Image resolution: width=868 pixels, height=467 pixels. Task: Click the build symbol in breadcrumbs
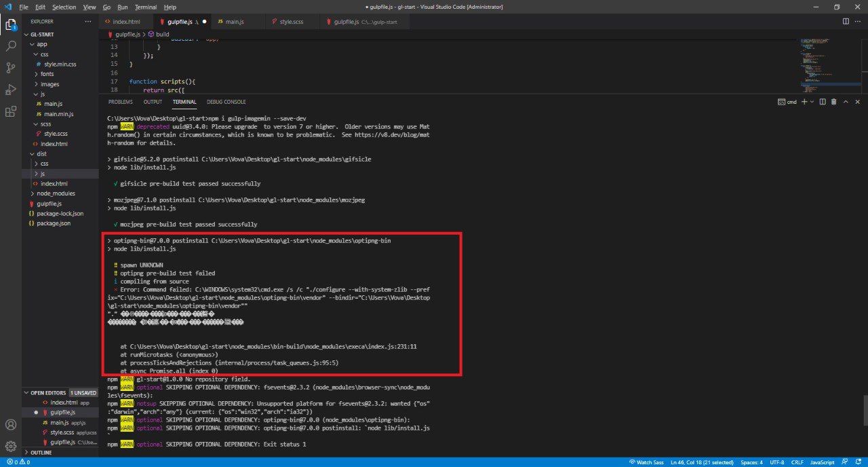point(159,34)
